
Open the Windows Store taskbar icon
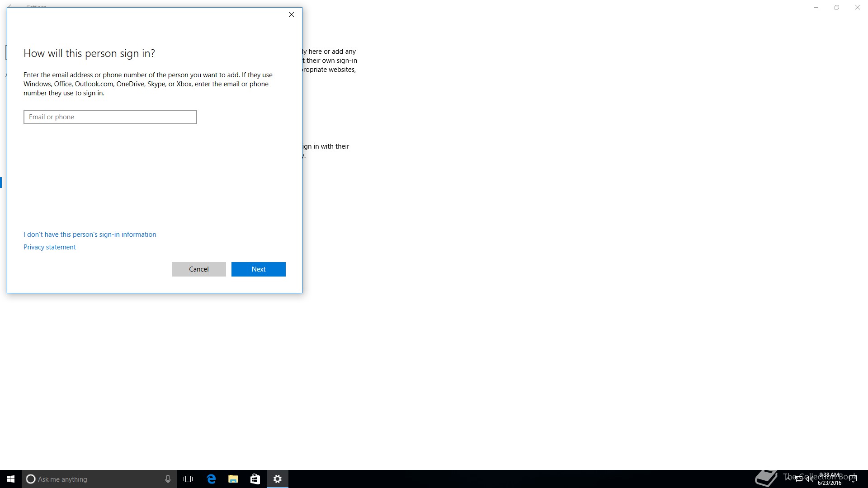pyautogui.click(x=255, y=479)
